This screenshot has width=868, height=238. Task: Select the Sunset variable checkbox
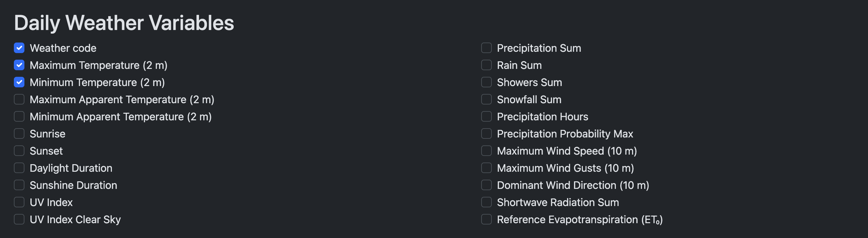click(x=19, y=151)
